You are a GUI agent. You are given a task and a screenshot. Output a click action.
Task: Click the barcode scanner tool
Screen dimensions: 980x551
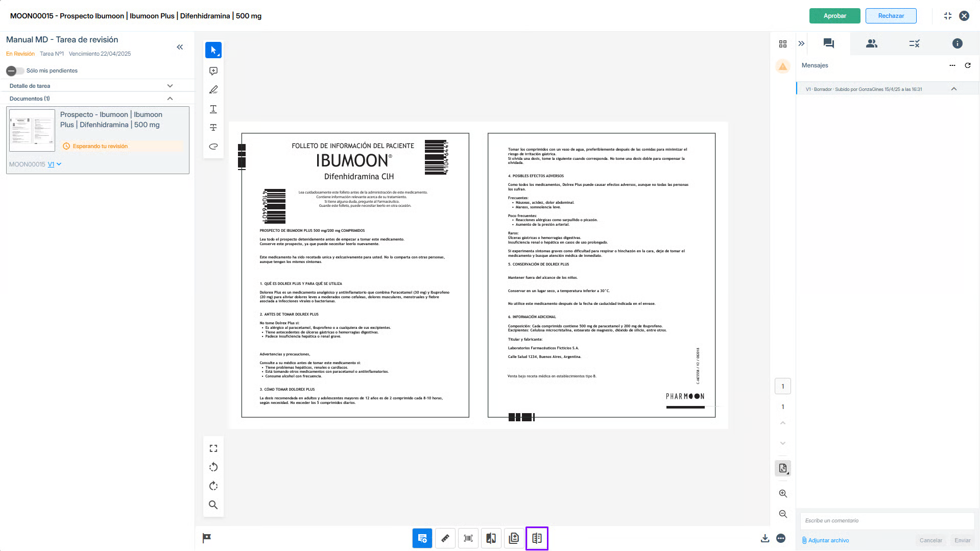click(468, 538)
